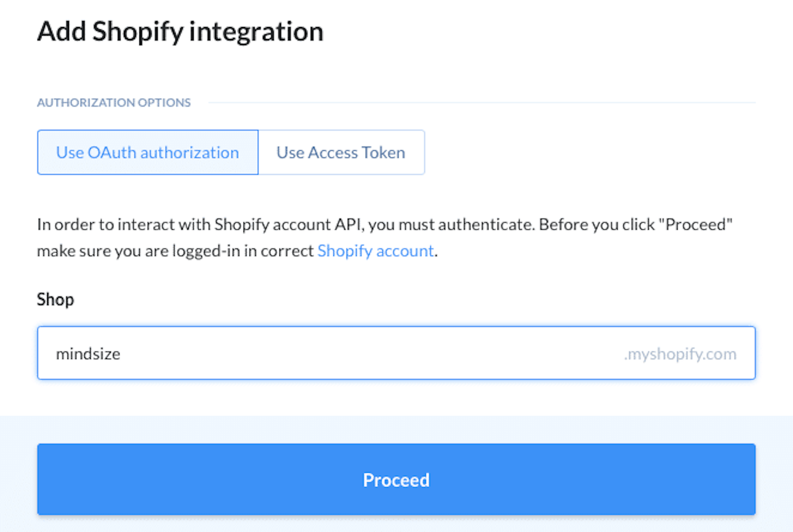Click the Add Shopify integration heading
The image size is (793, 532).
point(180,32)
